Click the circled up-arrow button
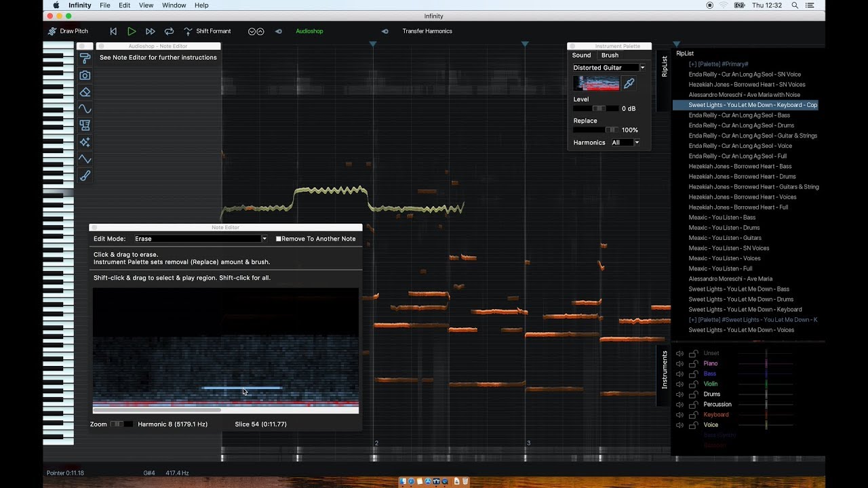Viewport: 868px width, 488px height. click(260, 31)
